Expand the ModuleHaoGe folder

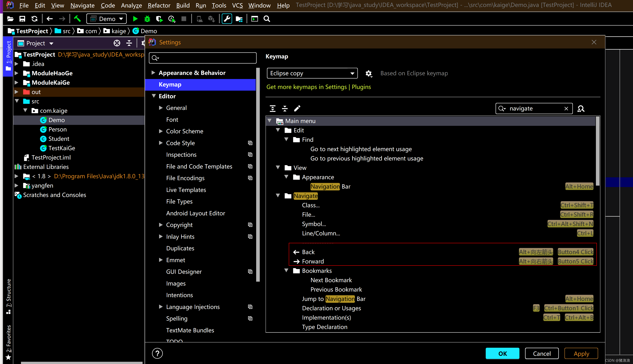(x=16, y=73)
